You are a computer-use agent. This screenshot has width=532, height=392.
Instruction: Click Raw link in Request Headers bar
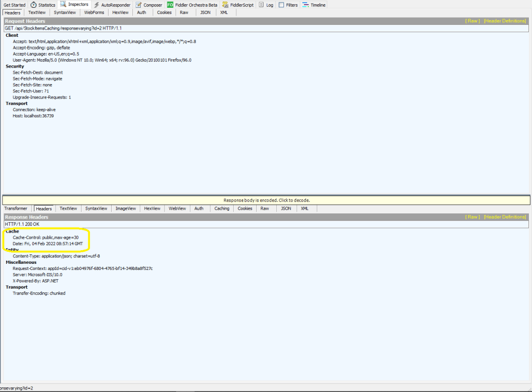click(472, 21)
